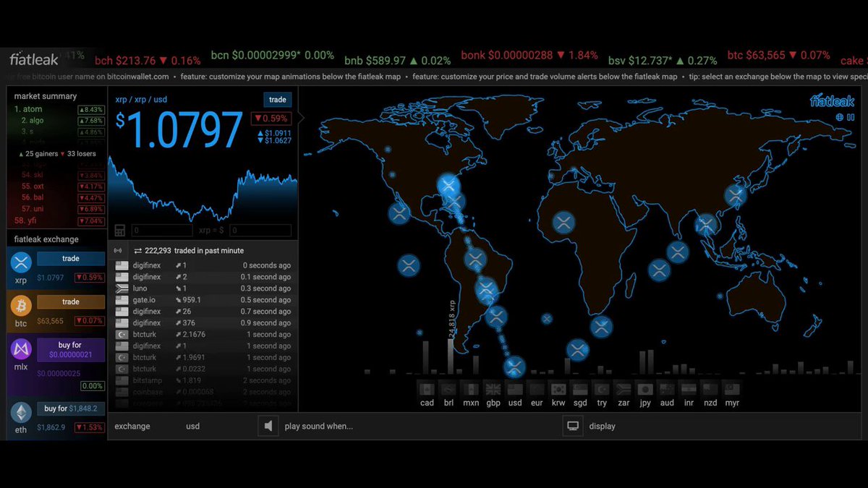
Task: Click the fiatleak logo in the header
Action: tap(34, 59)
